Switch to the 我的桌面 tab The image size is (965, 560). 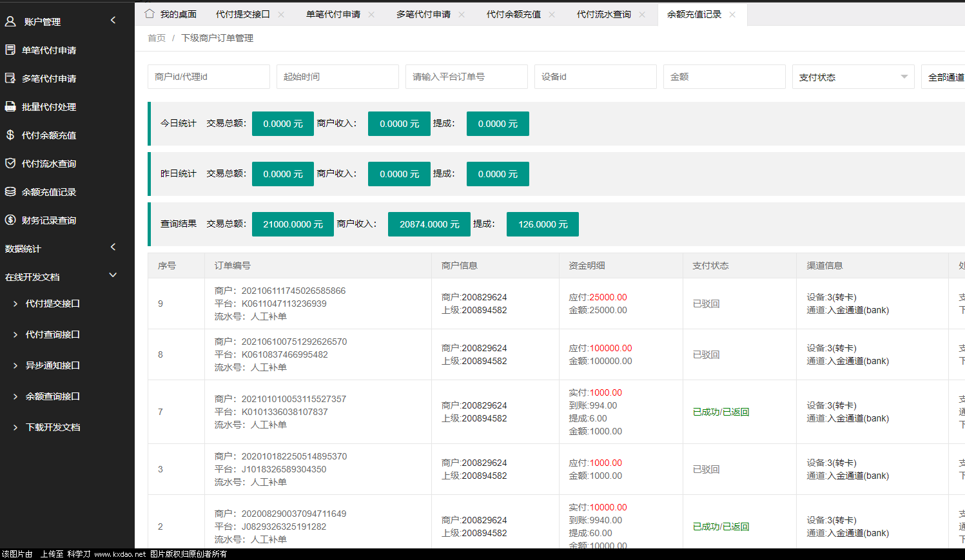click(171, 14)
